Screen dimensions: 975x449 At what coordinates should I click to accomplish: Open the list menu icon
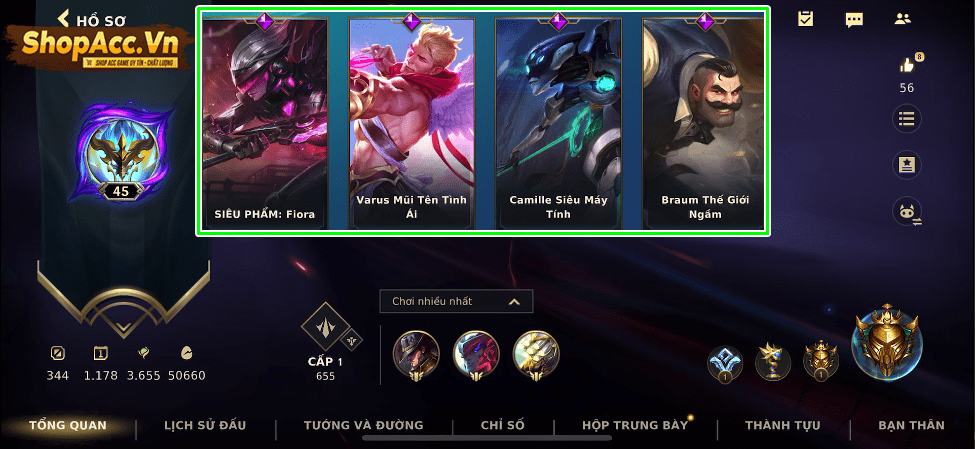click(907, 118)
